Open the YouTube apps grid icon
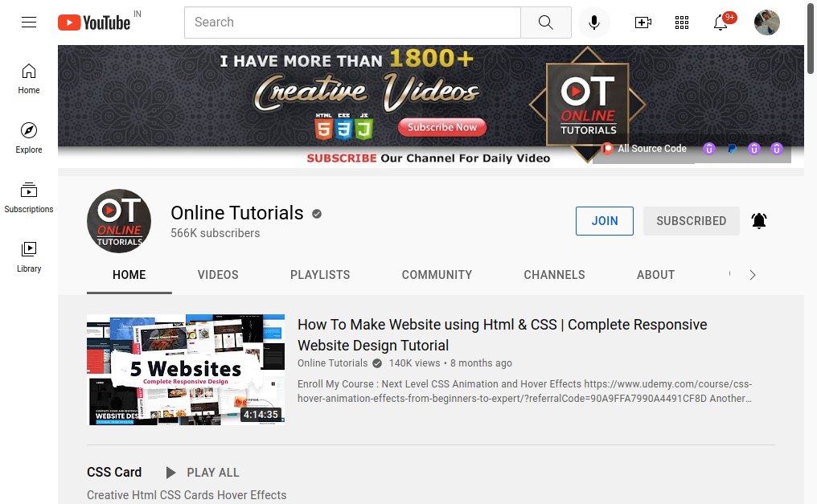The width and height of the screenshot is (817, 504). coord(682,23)
